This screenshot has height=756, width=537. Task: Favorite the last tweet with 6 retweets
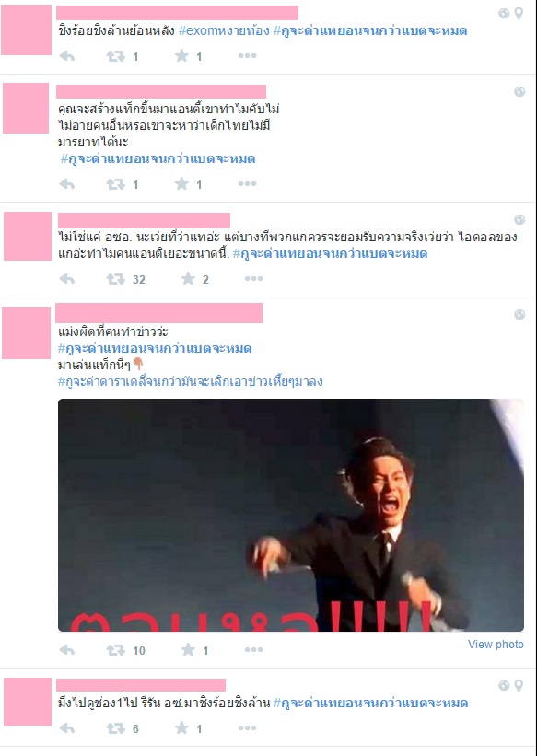[x=181, y=728]
